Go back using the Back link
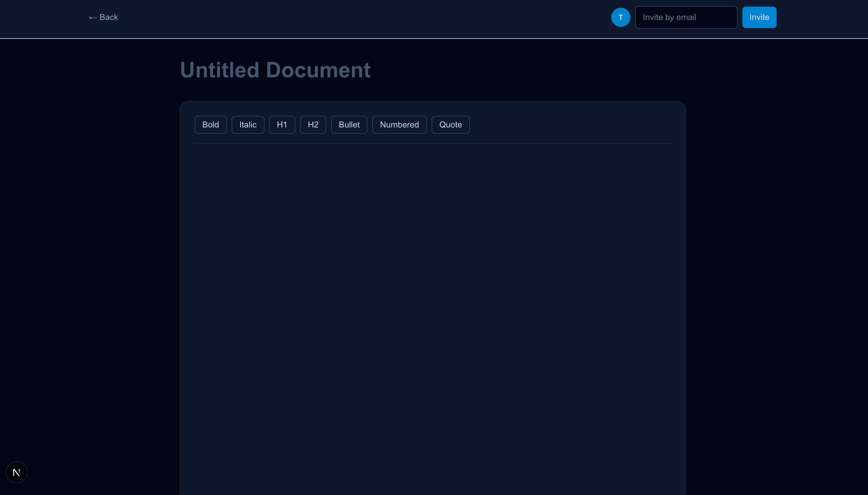The image size is (868, 495). click(103, 17)
